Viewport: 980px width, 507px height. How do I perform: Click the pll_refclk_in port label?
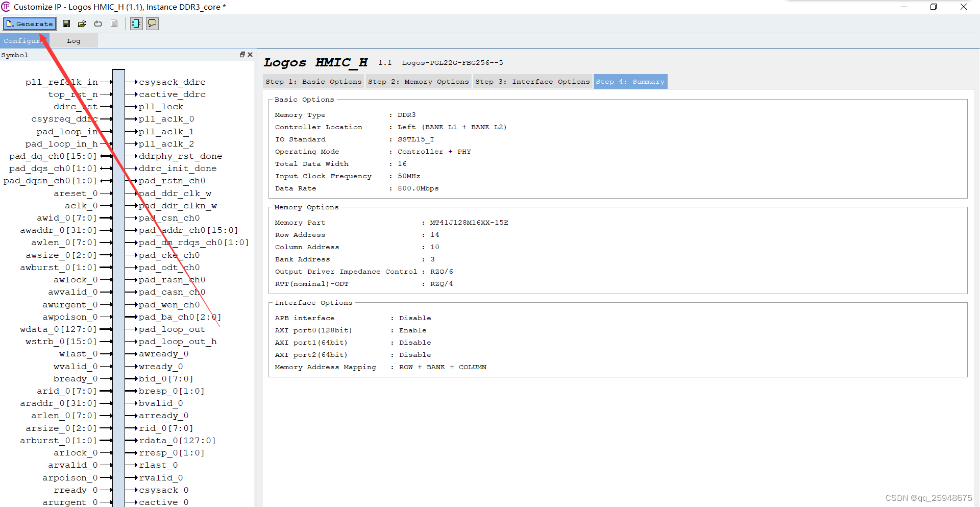coord(62,82)
